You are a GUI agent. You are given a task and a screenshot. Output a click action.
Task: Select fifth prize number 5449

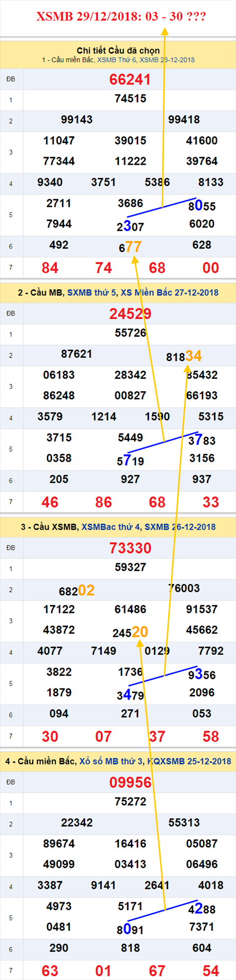(130, 438)
